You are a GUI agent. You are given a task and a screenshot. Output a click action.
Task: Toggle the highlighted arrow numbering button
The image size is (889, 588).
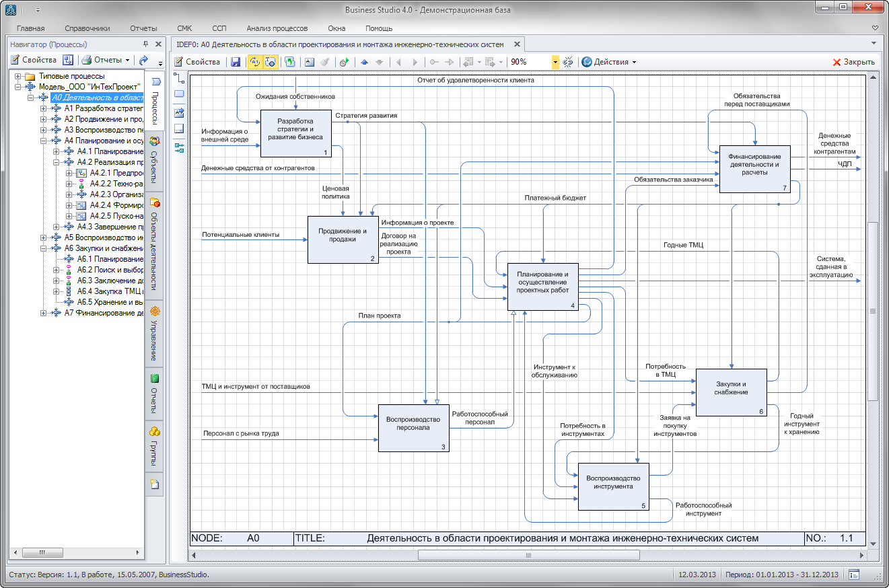click(254, 62)
